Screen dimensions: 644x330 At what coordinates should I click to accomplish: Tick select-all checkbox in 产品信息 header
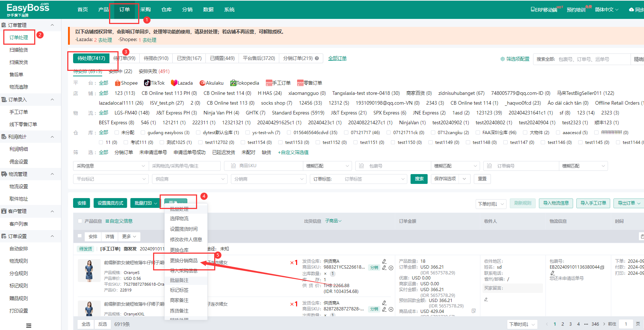pos(80,221)
